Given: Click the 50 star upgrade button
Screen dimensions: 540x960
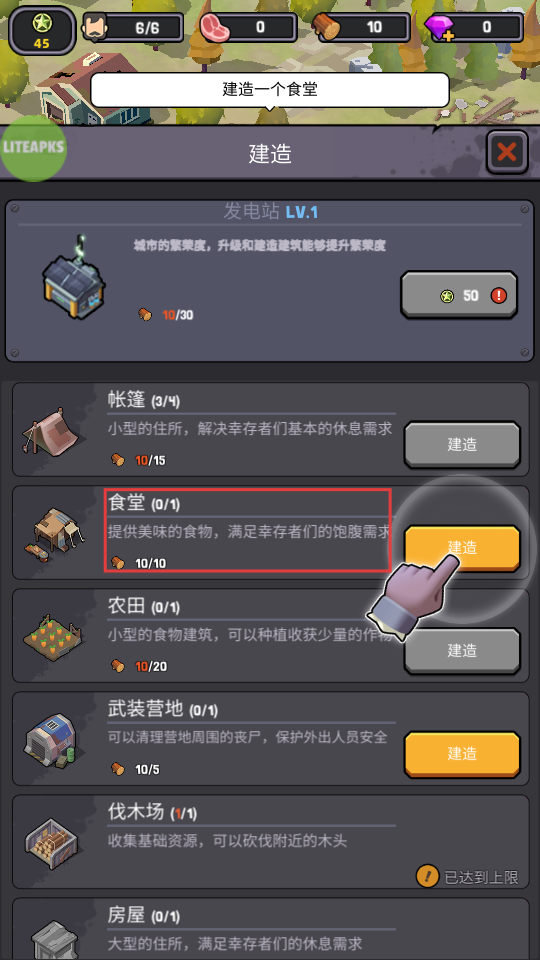Looking at the screenshot, I should [x=459, y=296].
